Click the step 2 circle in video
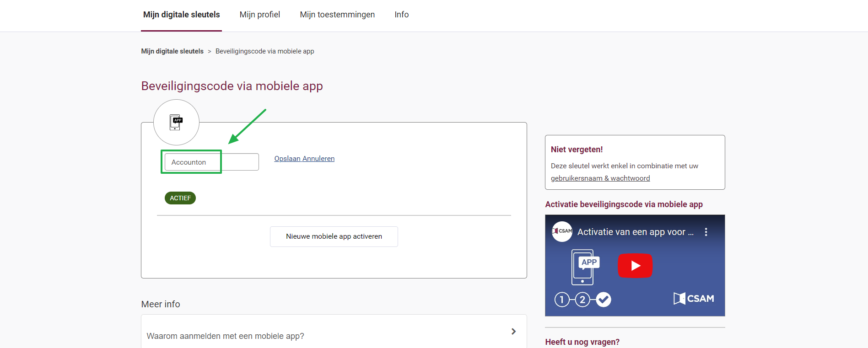 [x=582, y=300]
